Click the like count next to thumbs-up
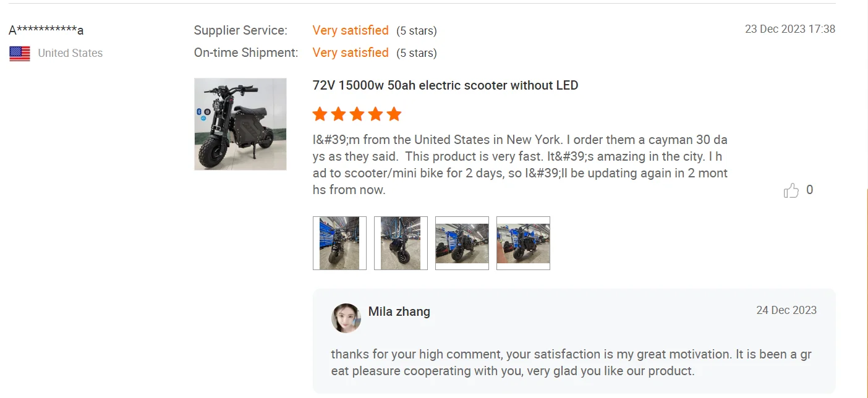Image resolution: width=868 pixels, height=398 pixels. pos(809,190)
